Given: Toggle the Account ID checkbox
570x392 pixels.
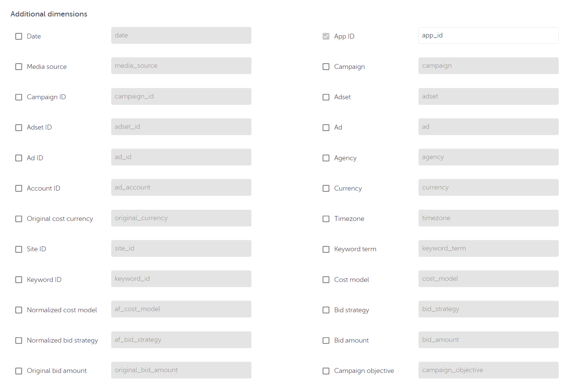Looking at the screenshot, I should point(19,188).
